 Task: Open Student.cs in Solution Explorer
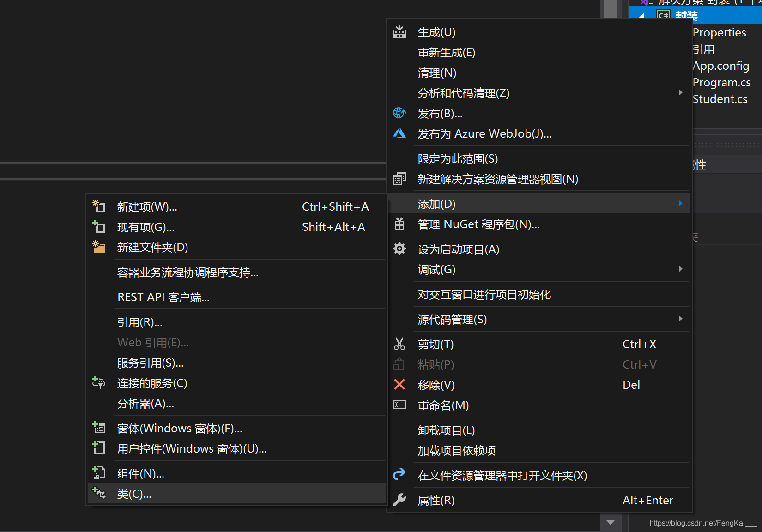coord(720,99)
